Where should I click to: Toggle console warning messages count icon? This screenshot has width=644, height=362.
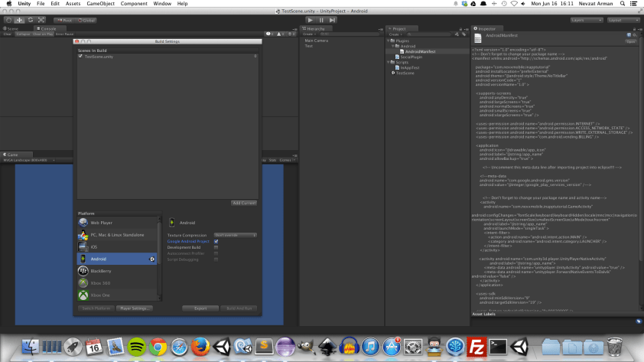281,34
